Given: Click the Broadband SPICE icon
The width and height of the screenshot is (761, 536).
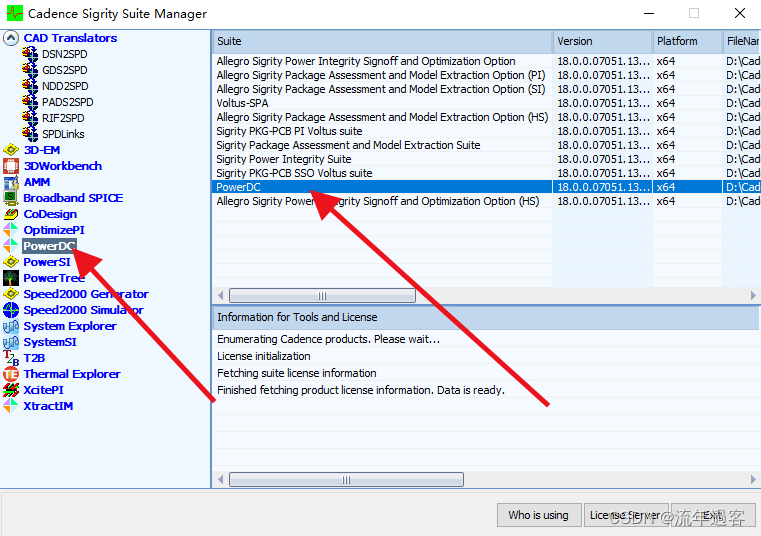Looking at the screenshot, I should [x=11, y=198].
